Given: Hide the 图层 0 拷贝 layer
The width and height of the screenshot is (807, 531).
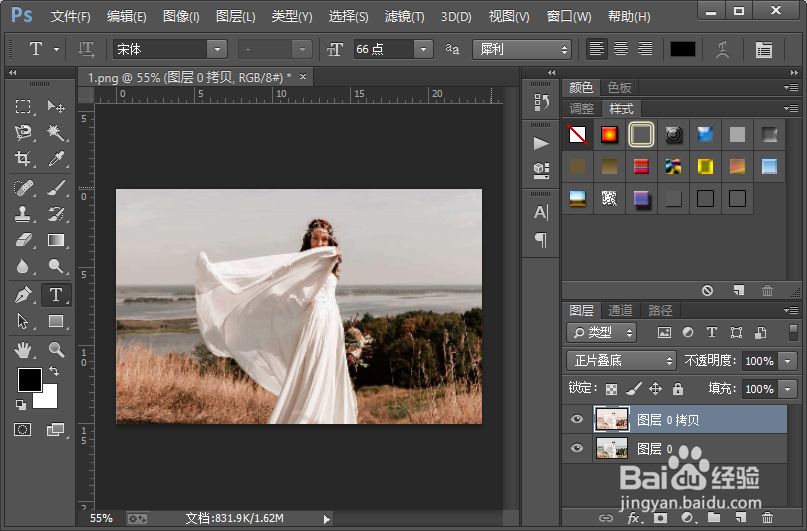Looking at the screenshot, I should tap(577, 419).
